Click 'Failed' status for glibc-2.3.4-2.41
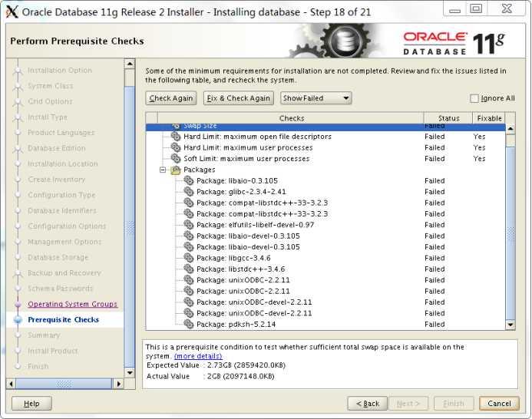 pyautogui.click(x=435, y=192)
